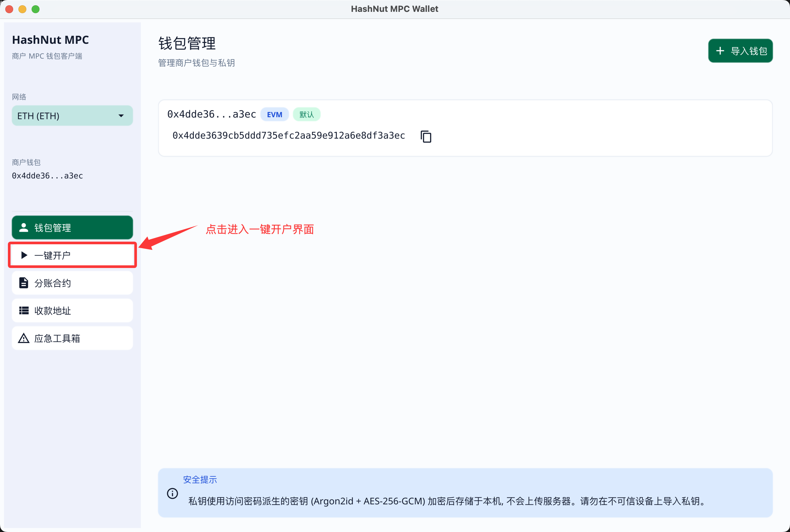The image size is (790, 532).
Task: Maximize the HashNut MPC Wallet window
Action: click(x=36, y=9)
